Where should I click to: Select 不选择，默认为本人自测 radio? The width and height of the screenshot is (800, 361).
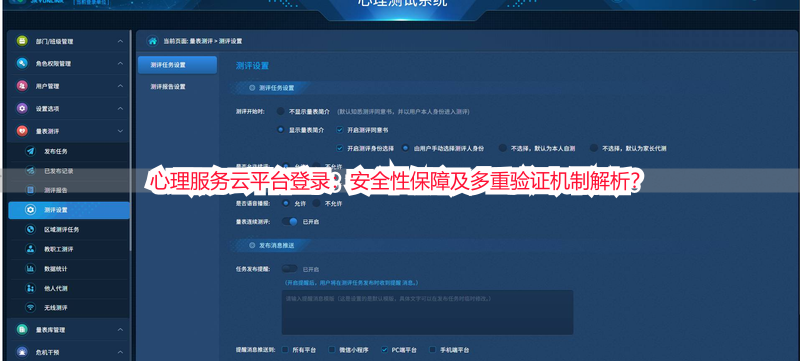[x=503, y=148]
